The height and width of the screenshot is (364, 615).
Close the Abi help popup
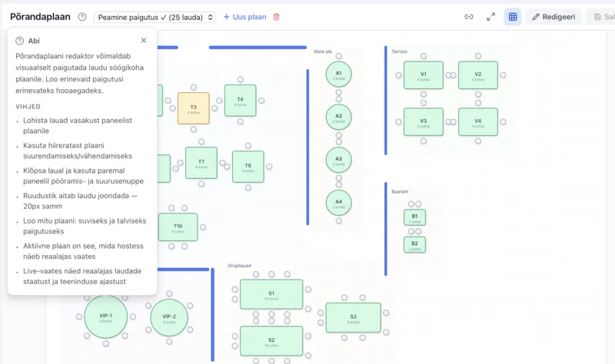144,41
